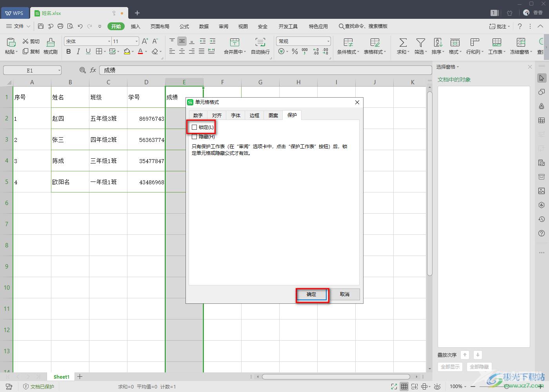Toggle normal view grid icon in status bar
This screenshot has width=549, height=392.
point(404,387)
